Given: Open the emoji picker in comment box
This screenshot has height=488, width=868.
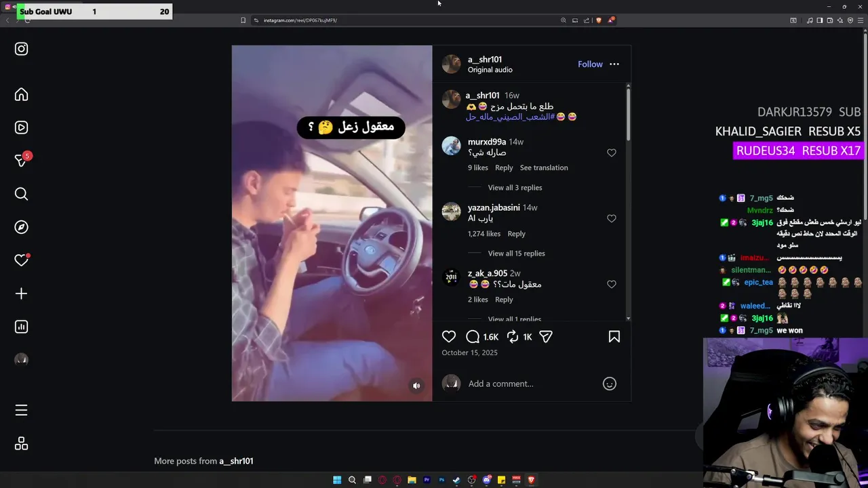Looking at the screenshot, I should [610, 384].
